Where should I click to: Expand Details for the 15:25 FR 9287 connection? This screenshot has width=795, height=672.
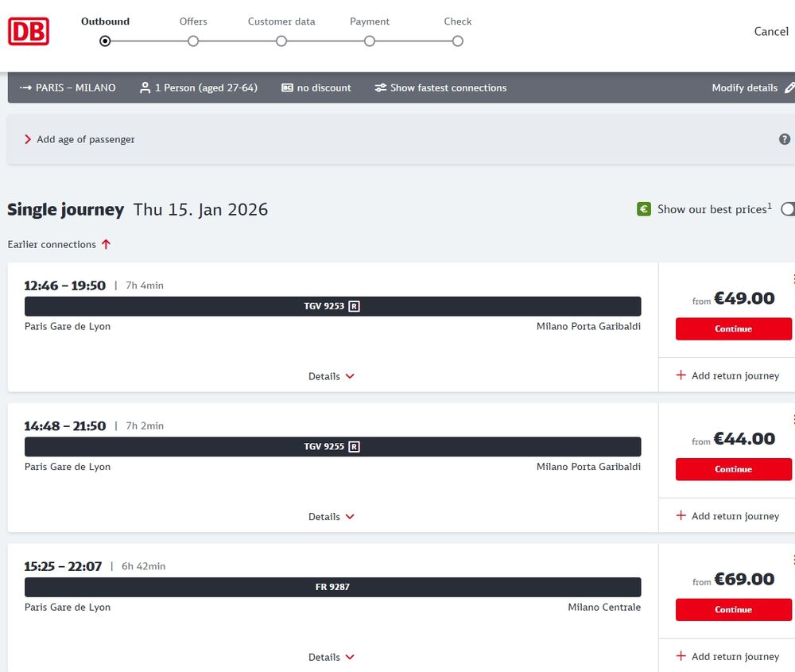pos(332,656)
